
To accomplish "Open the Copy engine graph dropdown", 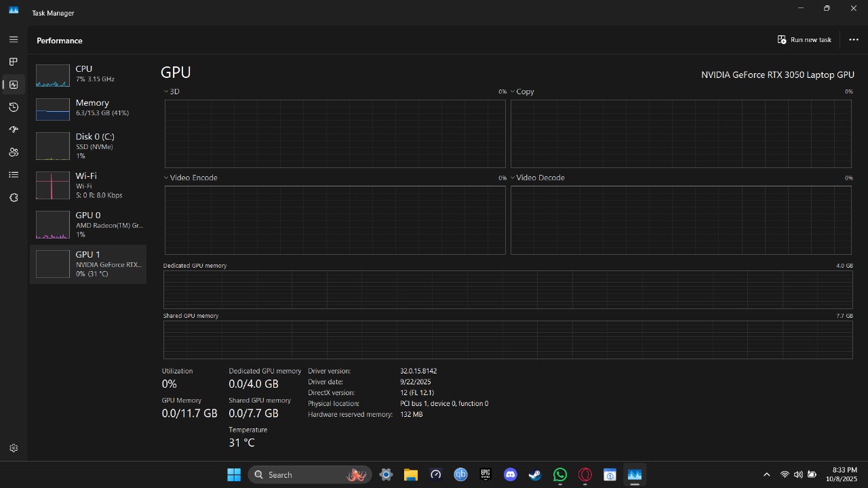I will click(522, 91).
